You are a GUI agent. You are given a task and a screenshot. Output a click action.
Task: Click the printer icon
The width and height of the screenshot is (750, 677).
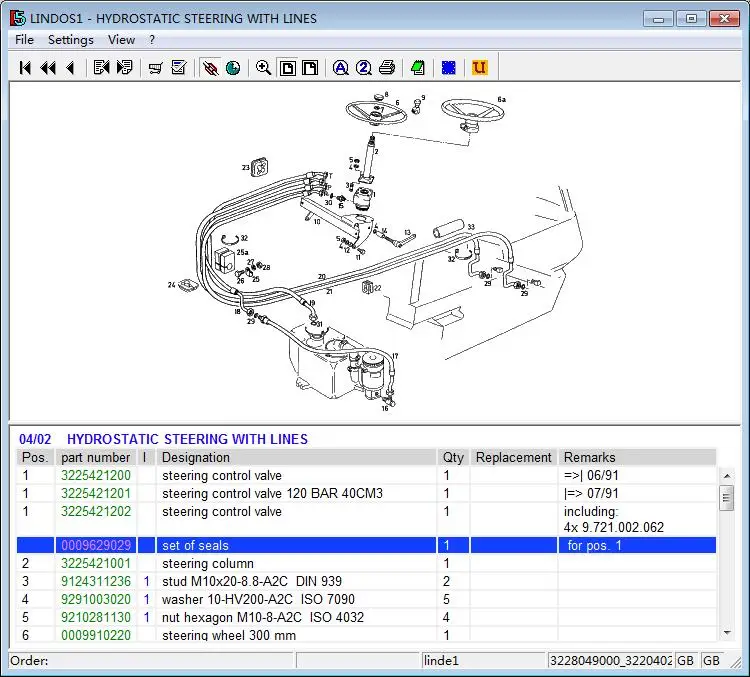point(387,68)
